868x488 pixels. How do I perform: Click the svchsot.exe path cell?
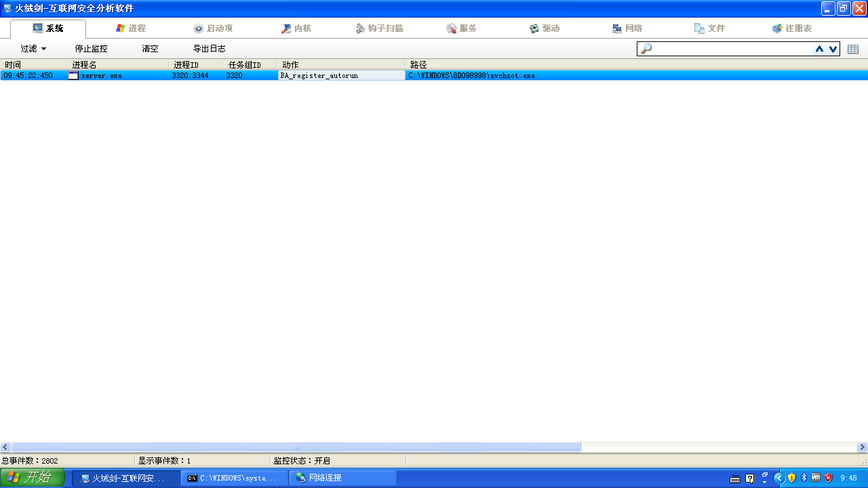pos(471,76)
